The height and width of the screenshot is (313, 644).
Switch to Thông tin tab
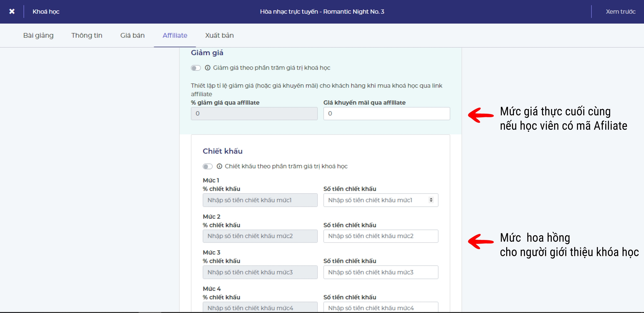click(87, 36)
